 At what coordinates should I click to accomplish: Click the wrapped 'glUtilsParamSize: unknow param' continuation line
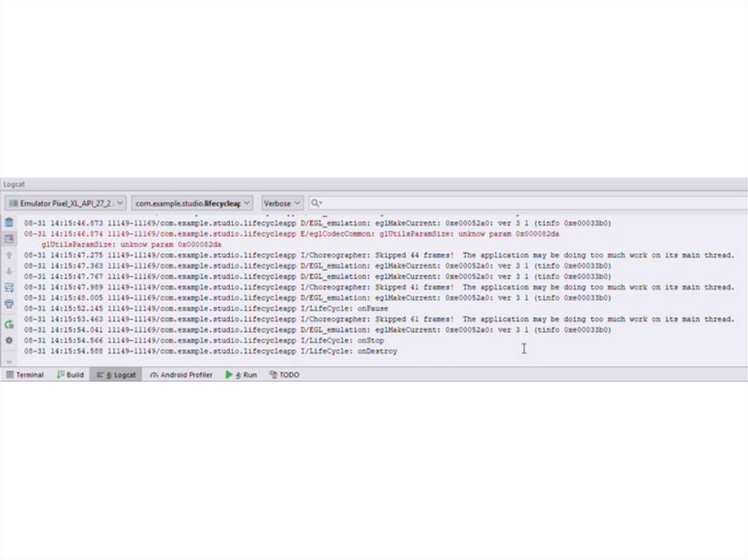(x=131, y=245)
